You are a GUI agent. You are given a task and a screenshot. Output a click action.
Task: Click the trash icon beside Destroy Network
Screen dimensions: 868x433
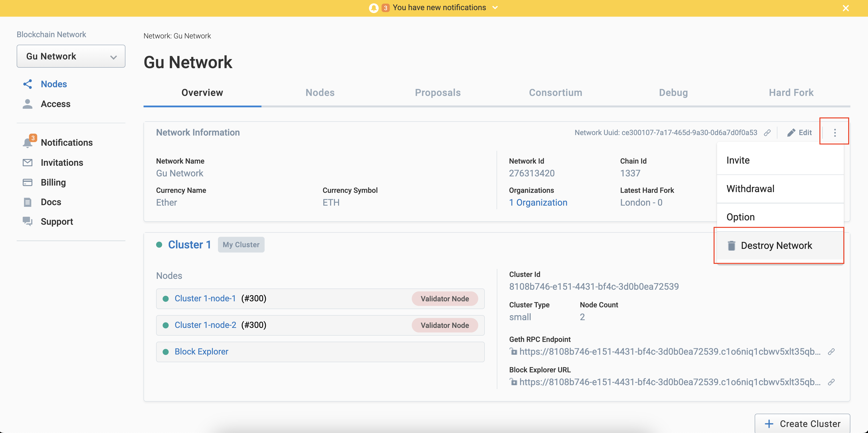(731, 246)
